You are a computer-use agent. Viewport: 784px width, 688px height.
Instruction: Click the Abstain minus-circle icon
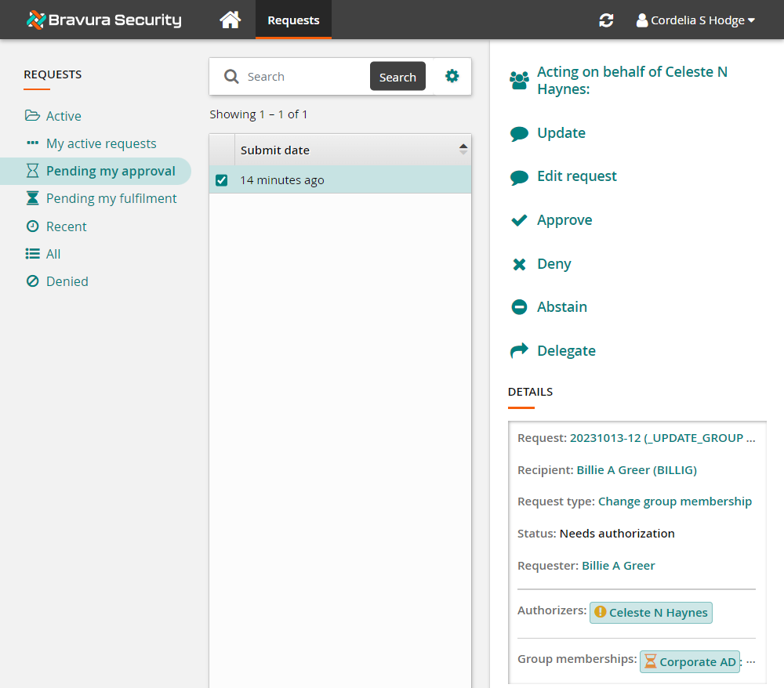click(x=519, y=307)
